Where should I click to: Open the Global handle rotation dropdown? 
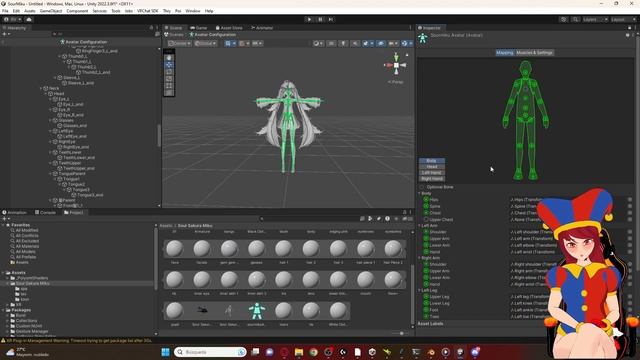(205, 43)
